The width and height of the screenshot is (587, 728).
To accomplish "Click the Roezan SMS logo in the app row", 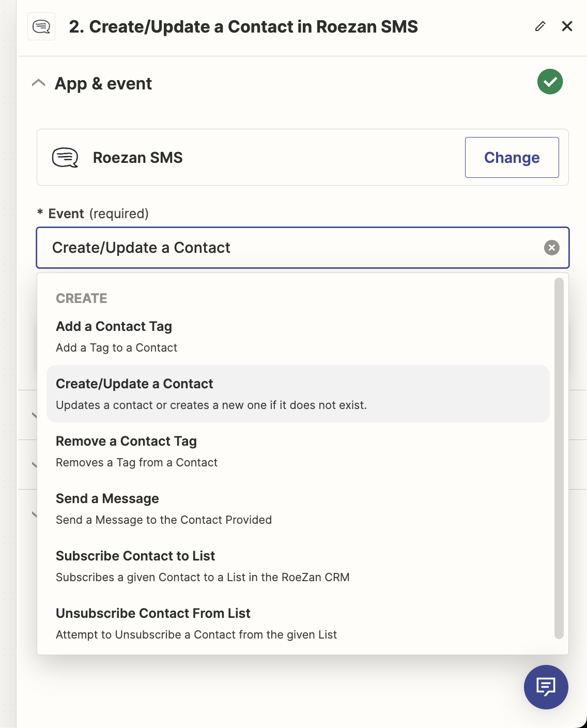I will tap(65, 158).
